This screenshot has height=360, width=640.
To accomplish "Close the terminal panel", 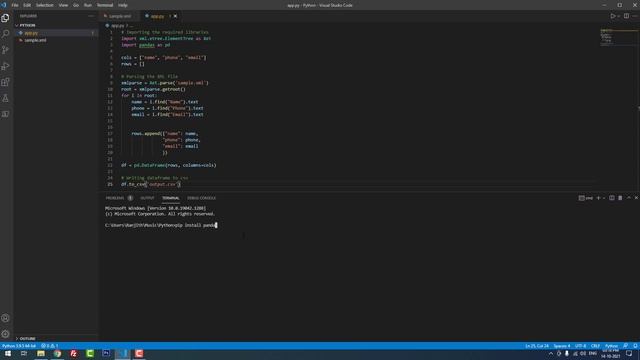I will tap(636, 198).
